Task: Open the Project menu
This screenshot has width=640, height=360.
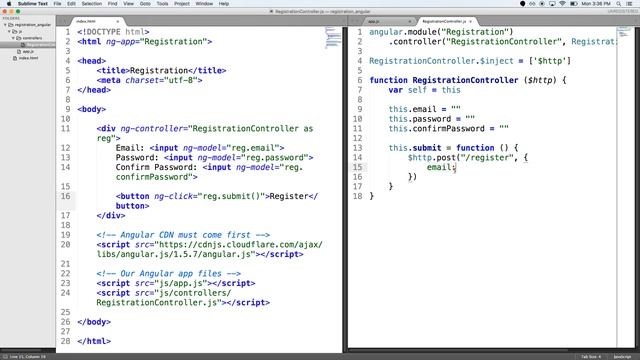Action: 182,4
